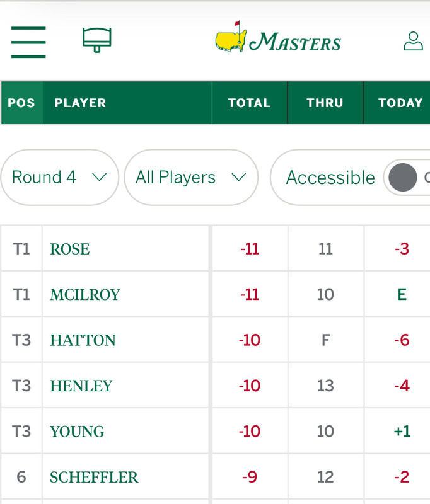The image size is (430, 504).
Task: Open player ROSE details
Action: [70, 249]
